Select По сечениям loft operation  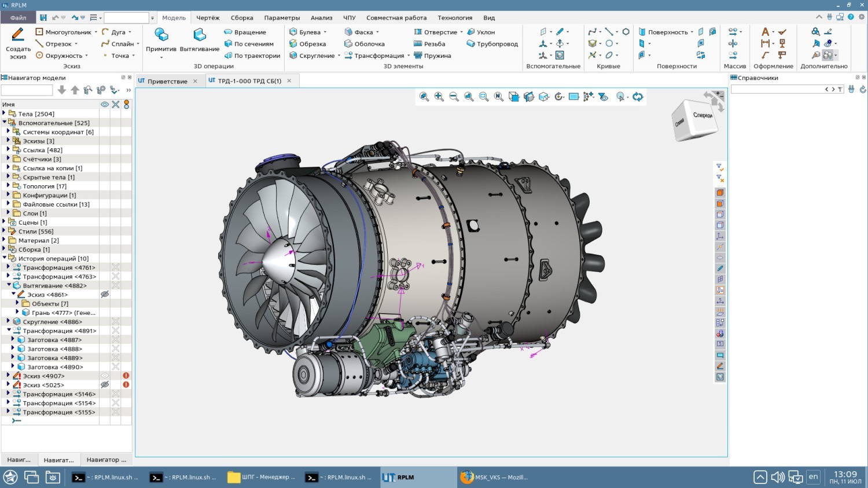249,44
